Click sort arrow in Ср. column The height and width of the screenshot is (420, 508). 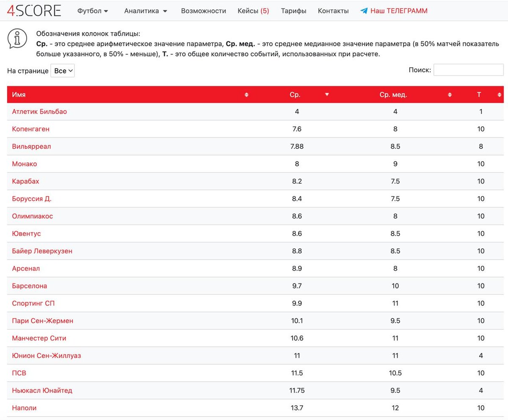(x=327, y=95)
